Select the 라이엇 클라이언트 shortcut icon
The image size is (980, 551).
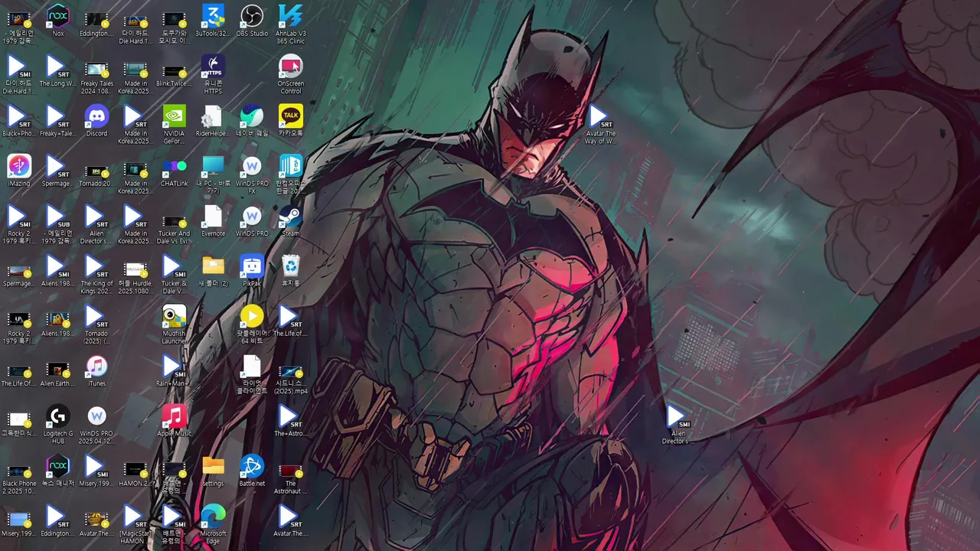tap(252, 374)
